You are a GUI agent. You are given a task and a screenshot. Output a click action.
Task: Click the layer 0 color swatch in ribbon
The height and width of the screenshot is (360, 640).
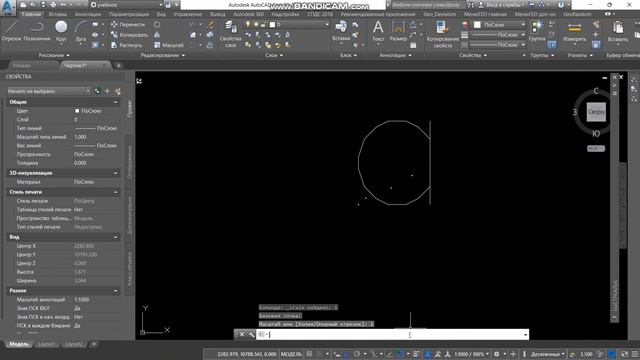pyautogui.click(x=272, y=24)
